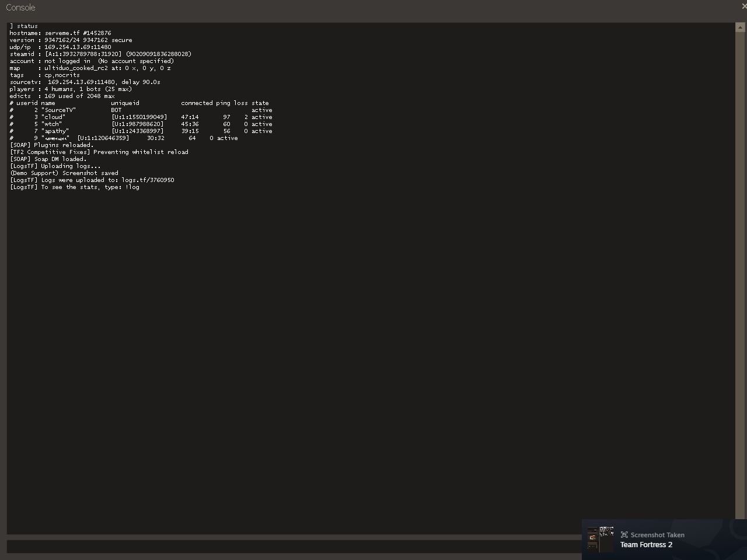Click the steamid line in the console output

[x=99, y=54]
